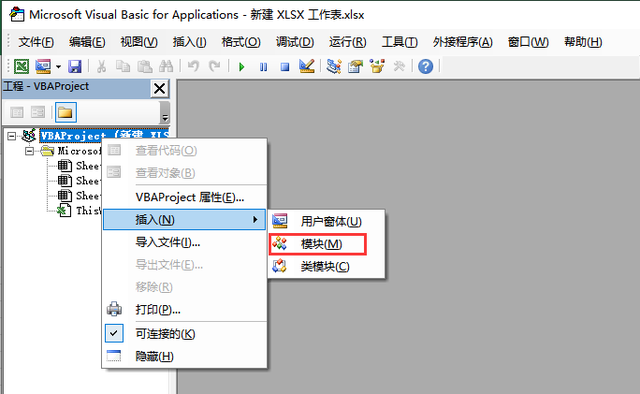Choose 导出文件(E)... in context menu
Image resolution: width=640 pixels, height=394 pixels.
coord(184,265)
